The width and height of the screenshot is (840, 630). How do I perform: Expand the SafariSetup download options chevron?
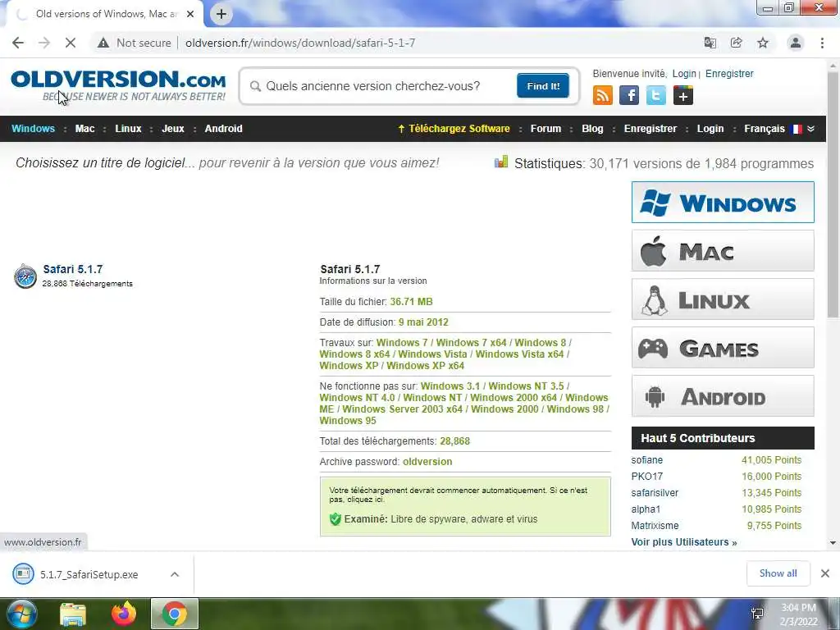[175, 574]
